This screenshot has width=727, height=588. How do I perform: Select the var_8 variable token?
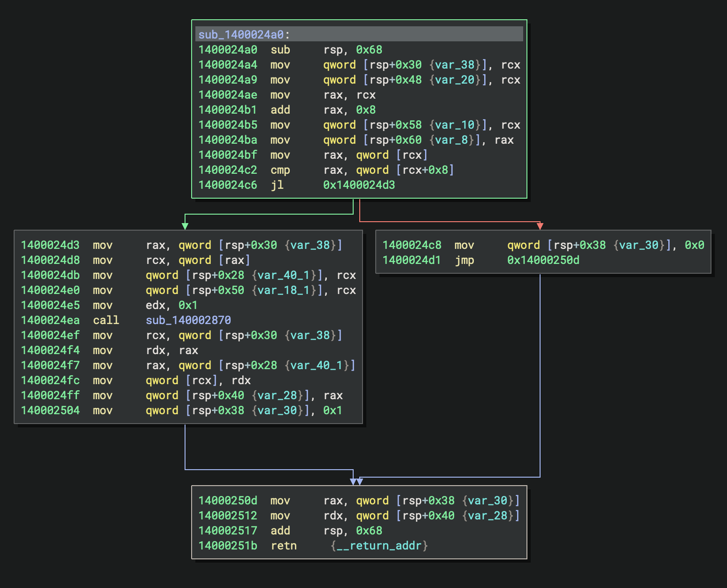(451, 140)
